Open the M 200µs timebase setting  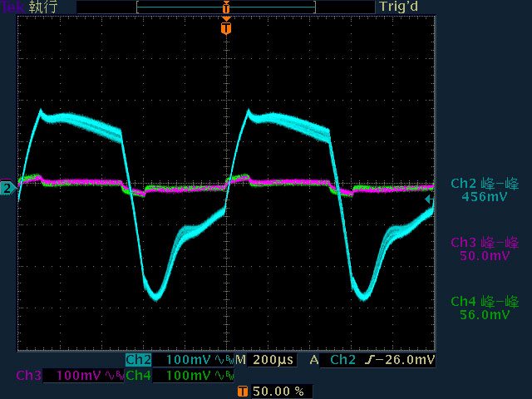(266, 360)
